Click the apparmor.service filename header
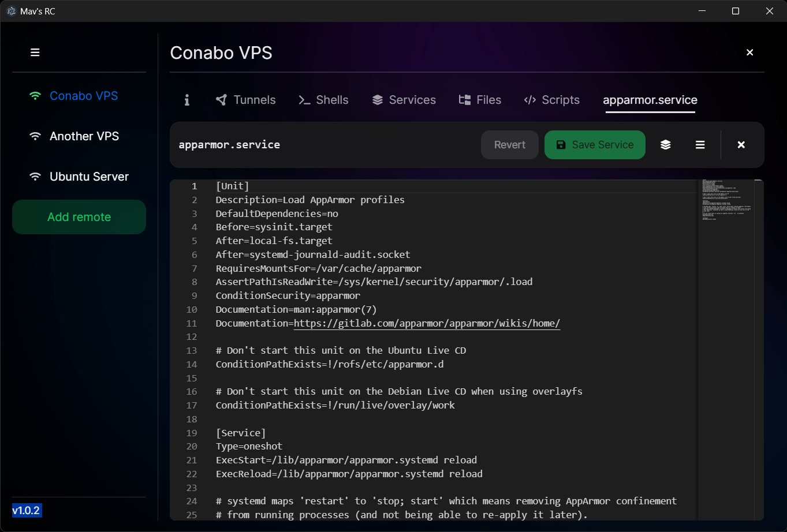Viewport: 787px width, 532px height. click(x=229, y=145)
